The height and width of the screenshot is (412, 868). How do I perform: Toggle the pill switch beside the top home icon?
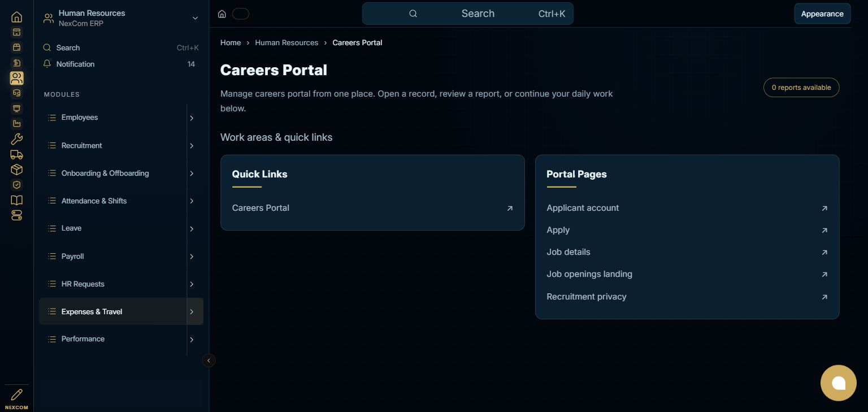(241, 14)
